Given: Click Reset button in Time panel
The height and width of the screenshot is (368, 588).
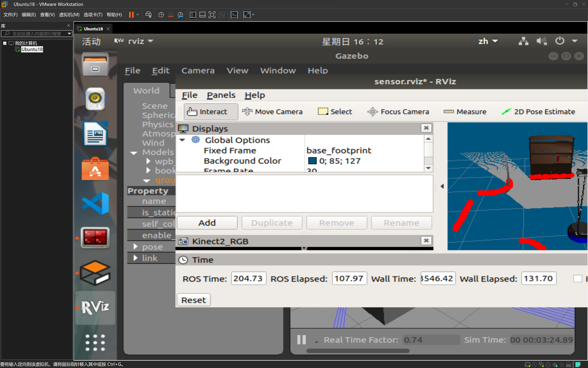Looking at the screenshot, I should coord(194,300).
